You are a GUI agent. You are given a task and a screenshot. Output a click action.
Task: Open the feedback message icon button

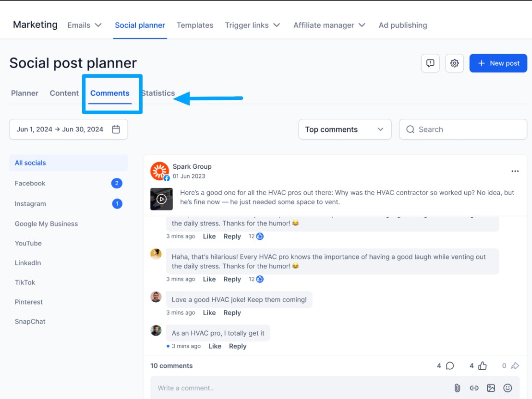(430, 63)
